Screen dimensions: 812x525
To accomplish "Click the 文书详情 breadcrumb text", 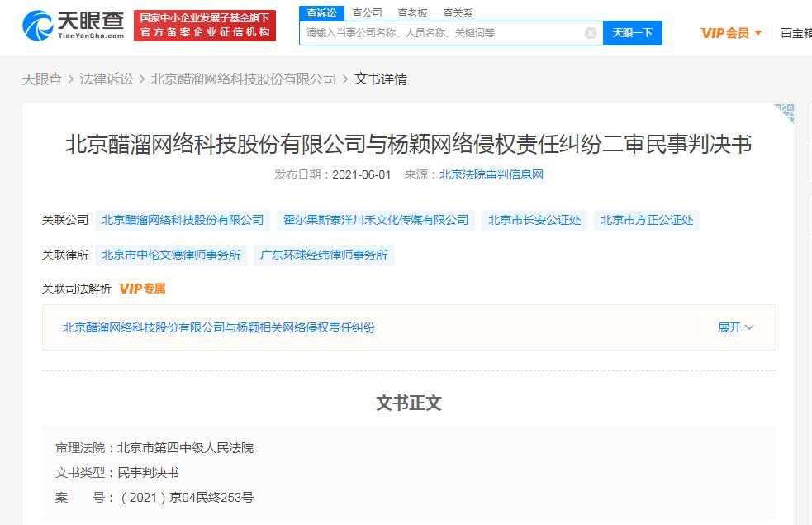I will pyautogui.click(x=381, y=79).
